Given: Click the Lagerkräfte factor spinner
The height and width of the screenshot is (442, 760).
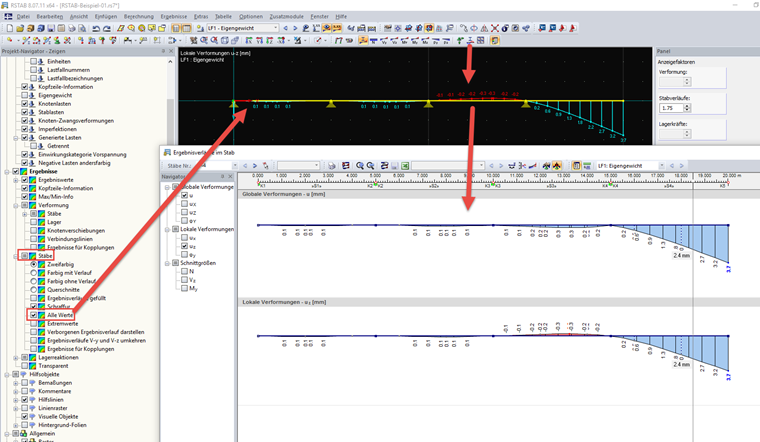Looking at the screenshot, I should pyautogui.click(x=687, y=134).
